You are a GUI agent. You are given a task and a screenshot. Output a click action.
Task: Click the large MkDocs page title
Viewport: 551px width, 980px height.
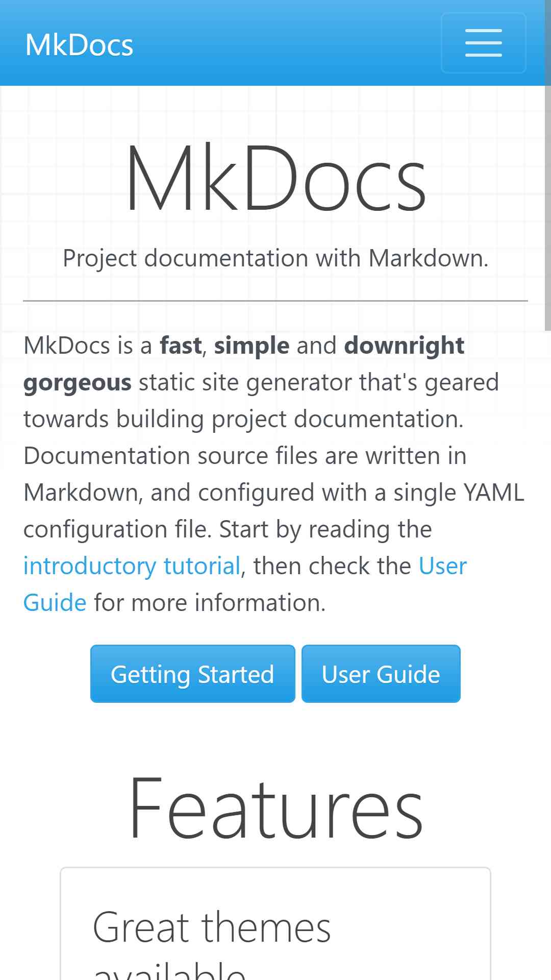(x=275, y=178)
